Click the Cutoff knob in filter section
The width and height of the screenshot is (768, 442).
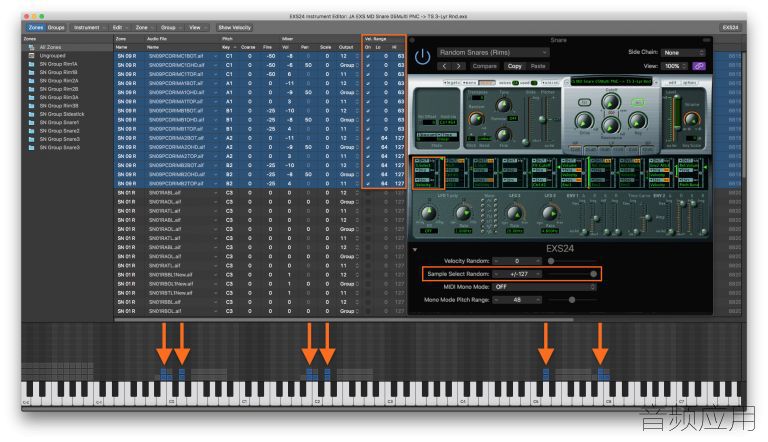(x=610, y=102)
